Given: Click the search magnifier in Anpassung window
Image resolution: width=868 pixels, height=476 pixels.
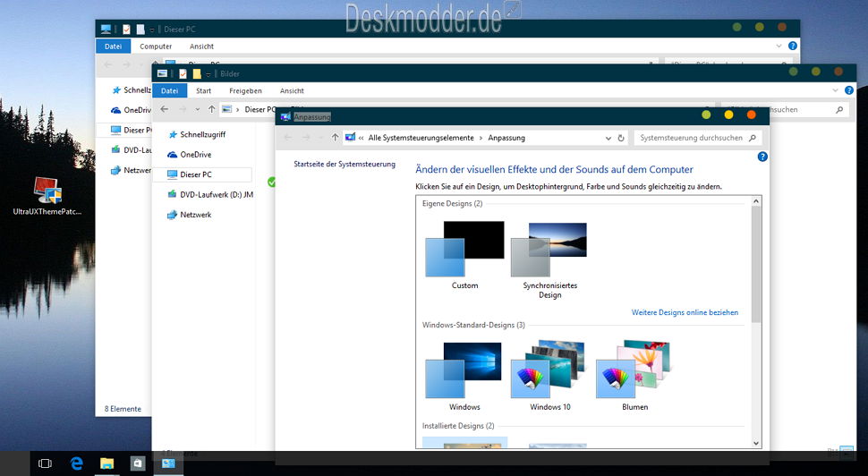Looking at the screenshot, I should point(753,138).
